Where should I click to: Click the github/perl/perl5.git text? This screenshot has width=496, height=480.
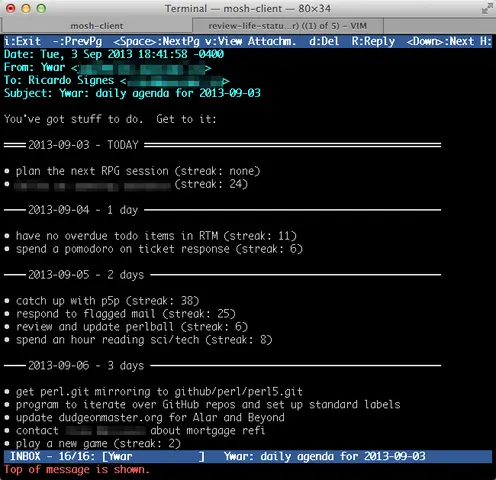[x=238, y=392]
